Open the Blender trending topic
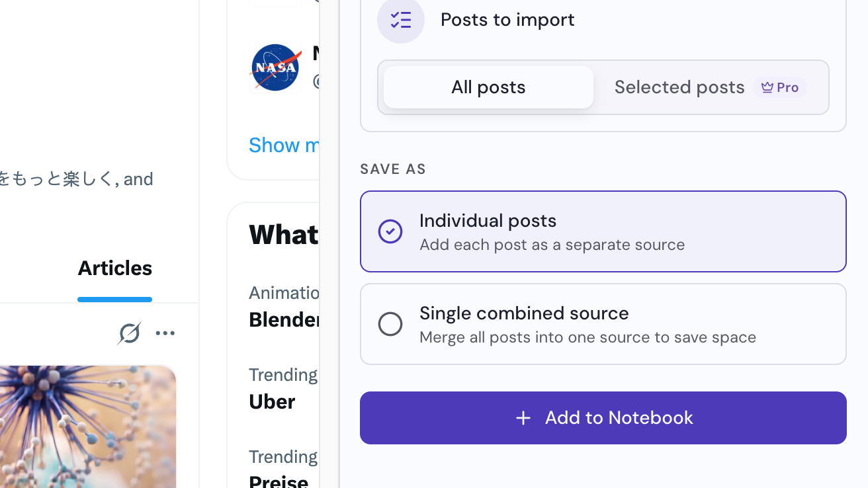The width and height of the screenshot is (868, 488). (x=284, y=319)
